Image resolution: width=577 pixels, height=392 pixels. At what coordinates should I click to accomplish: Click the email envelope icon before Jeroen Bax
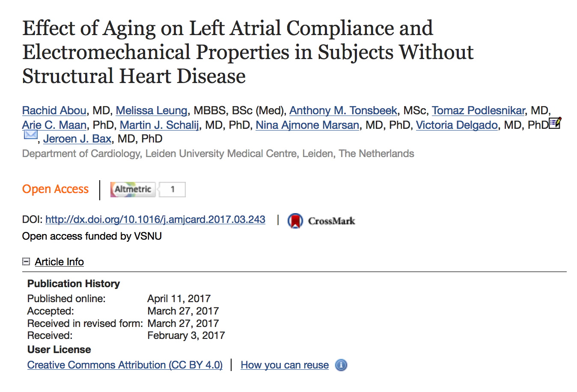[x=30, y=135]
